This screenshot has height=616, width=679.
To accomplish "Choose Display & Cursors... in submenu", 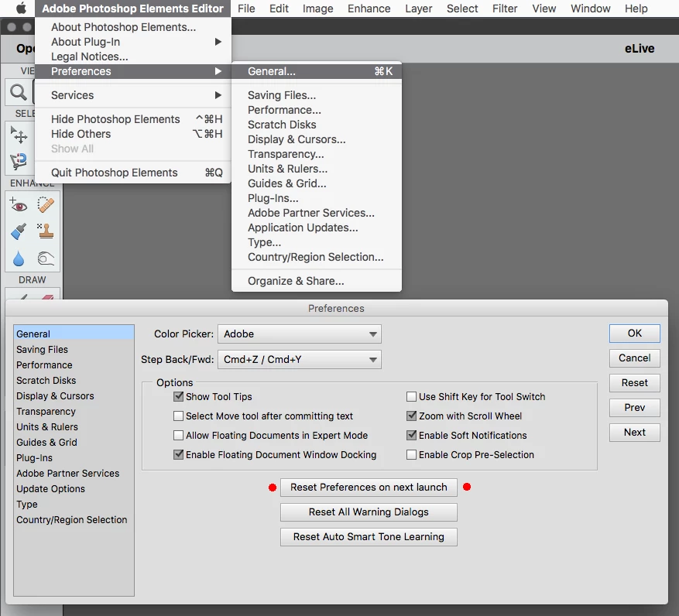I will pyautogui.click(x=317, y=139).
